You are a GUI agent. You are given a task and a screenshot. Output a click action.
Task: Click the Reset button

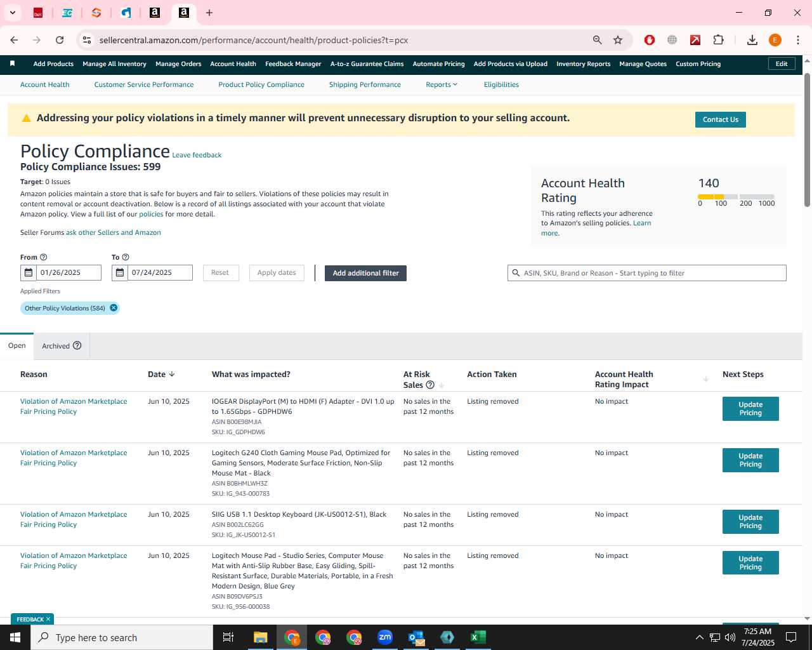[x=220, y=273]
